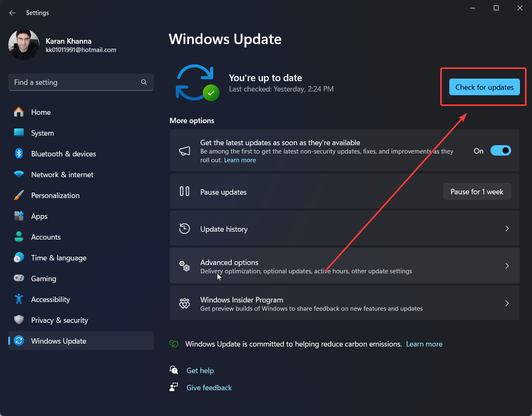Turn off the latest updates toggle

pyautogui.click(x=500, y=151)
